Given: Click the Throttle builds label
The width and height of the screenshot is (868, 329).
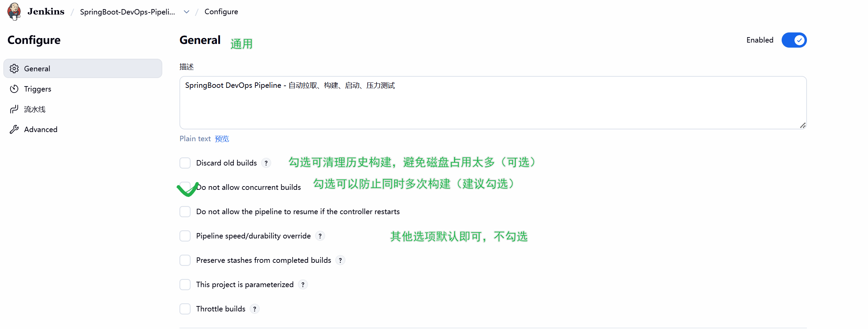Looking at the screenshot, I should coord(221,309).
